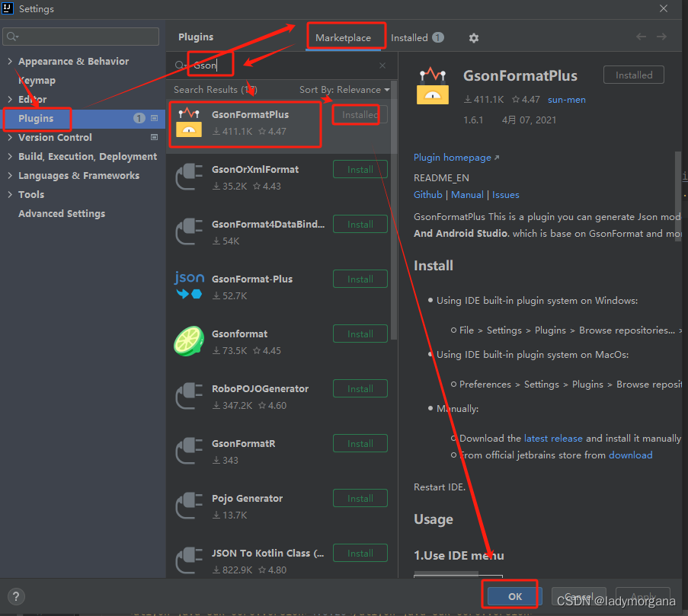Navigate forward with the right arrow
This screenshot has width=688, height=616.
point(661,37)
